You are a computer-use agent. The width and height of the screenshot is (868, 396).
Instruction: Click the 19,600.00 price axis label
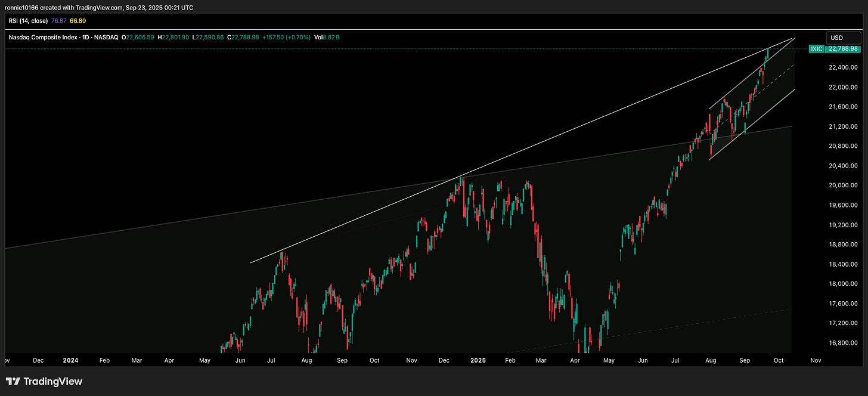point(843,205)
